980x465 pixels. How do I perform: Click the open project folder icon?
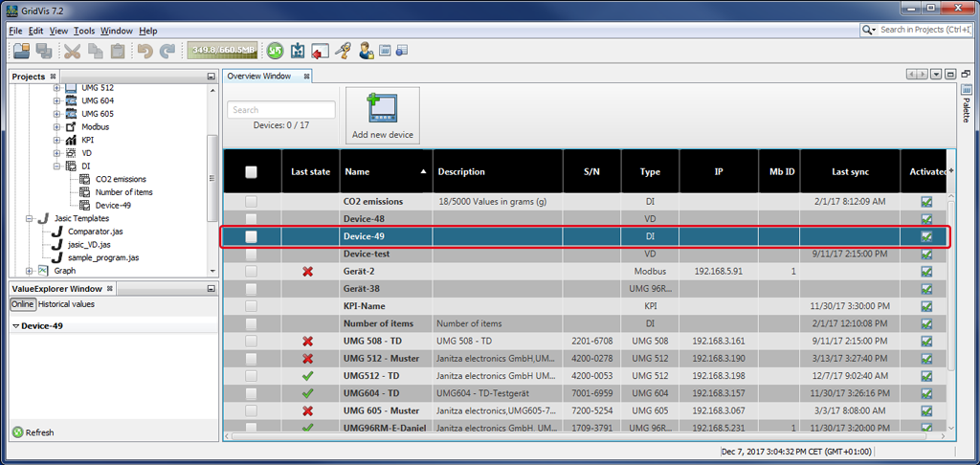pos(21,51)
